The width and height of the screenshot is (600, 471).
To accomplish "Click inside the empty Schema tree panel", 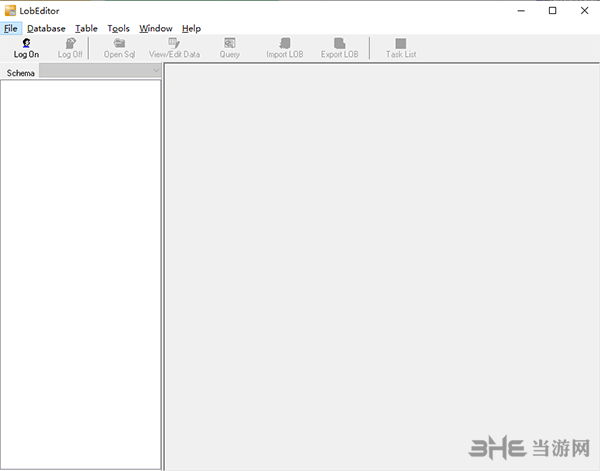I will (80, 270).
